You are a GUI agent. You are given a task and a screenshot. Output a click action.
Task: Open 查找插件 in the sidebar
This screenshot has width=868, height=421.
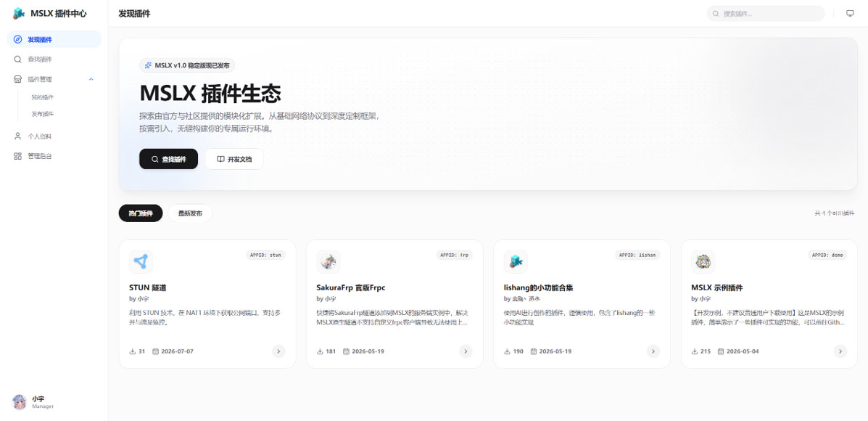[54, 60]
